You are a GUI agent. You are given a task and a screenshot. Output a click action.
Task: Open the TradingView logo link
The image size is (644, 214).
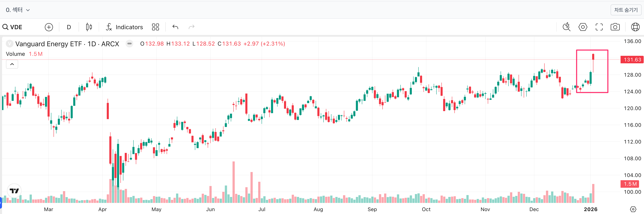pos(14,191)
